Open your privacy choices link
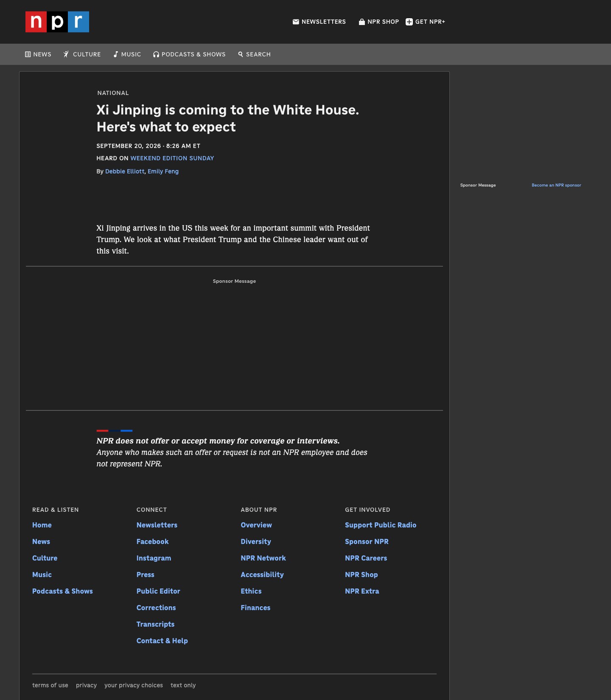 click(134, 685)
